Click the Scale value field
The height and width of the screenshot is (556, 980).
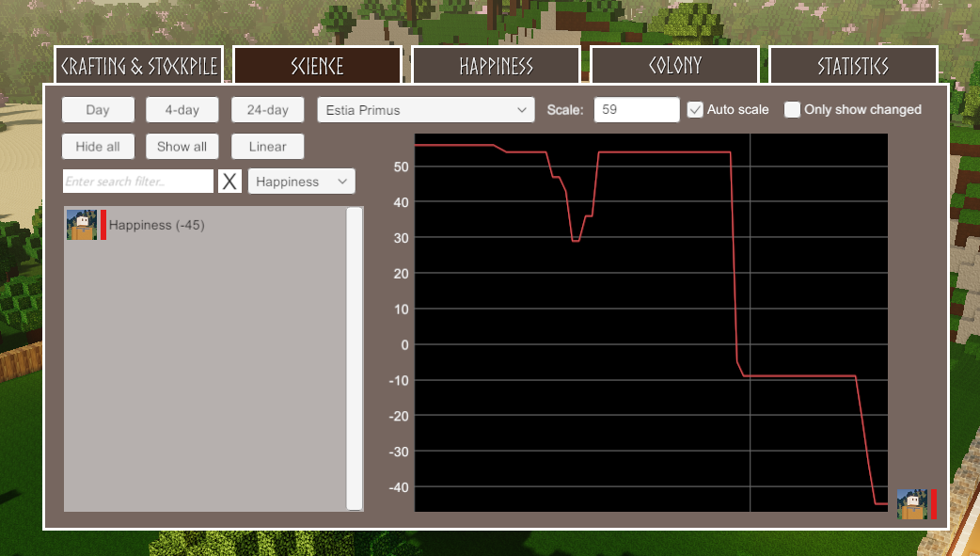[x=637, y=109]
